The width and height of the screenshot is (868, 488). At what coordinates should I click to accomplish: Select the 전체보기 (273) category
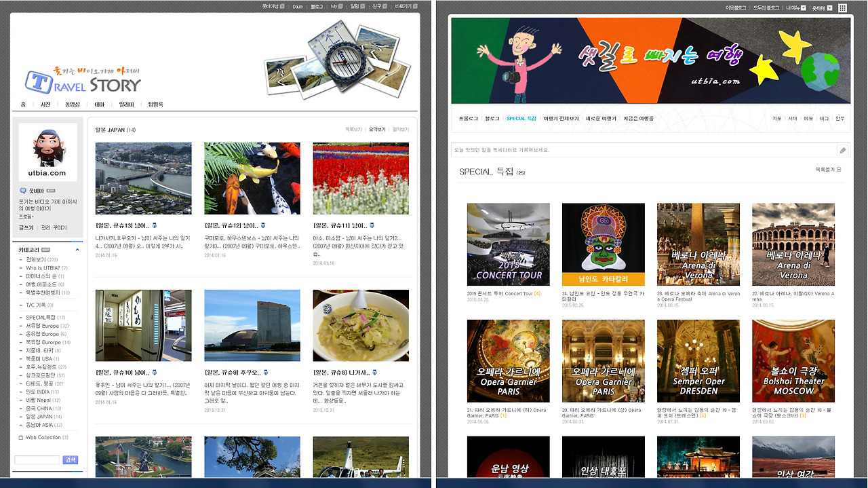(42, 259)
